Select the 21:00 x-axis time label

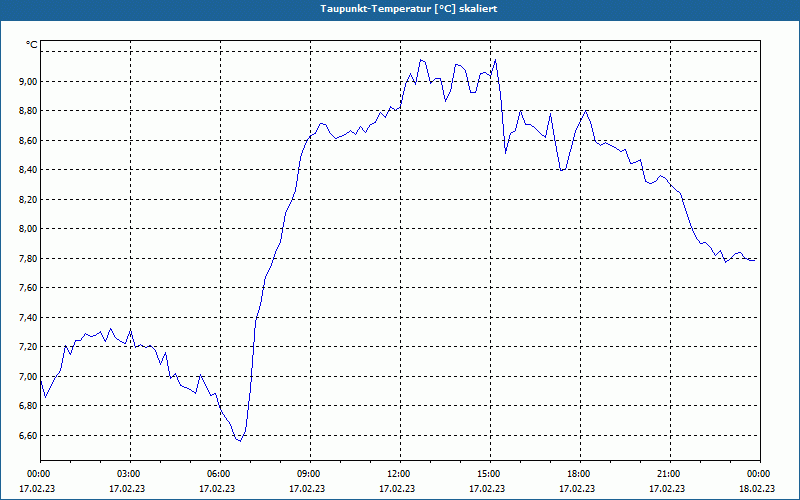point(670,474)
